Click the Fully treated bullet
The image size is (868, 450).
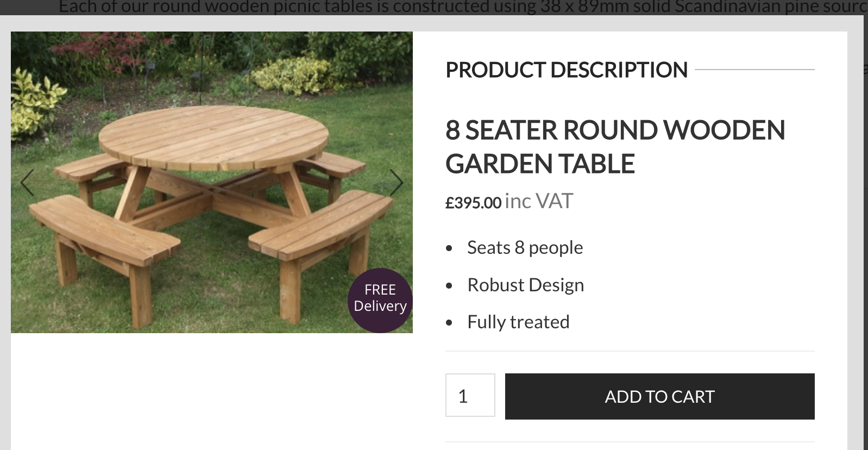(x=518, y=322)
